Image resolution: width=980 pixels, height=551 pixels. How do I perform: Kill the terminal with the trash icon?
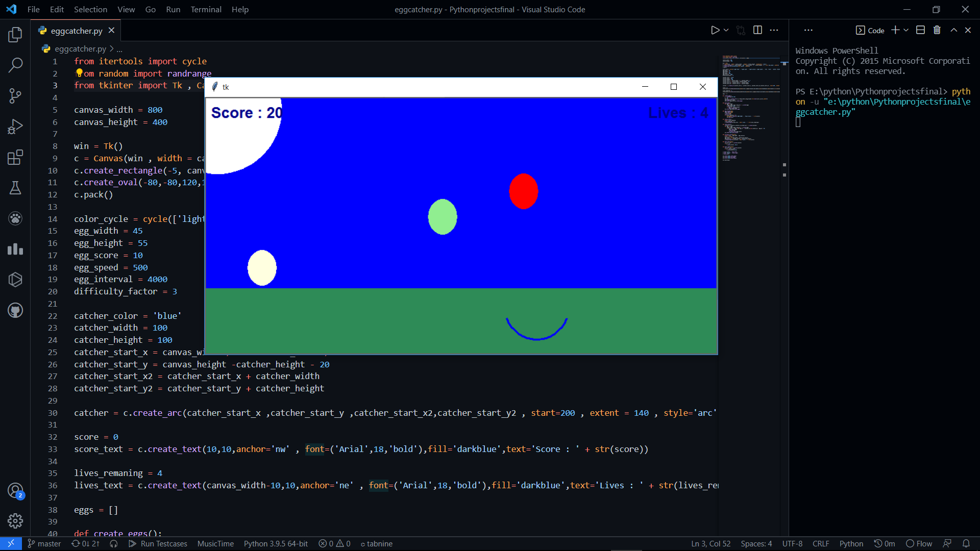click(937, 30)
